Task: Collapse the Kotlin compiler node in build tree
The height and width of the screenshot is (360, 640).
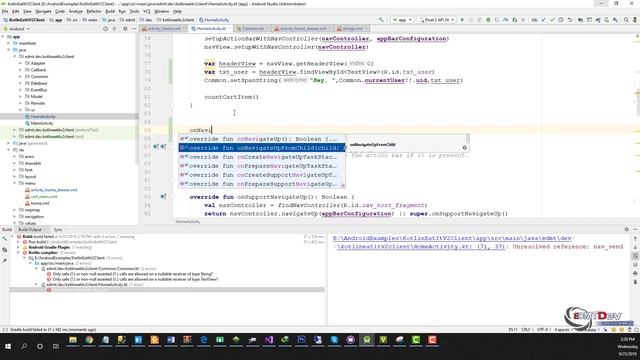Action: pyautogui.click(x=18, y=252)
